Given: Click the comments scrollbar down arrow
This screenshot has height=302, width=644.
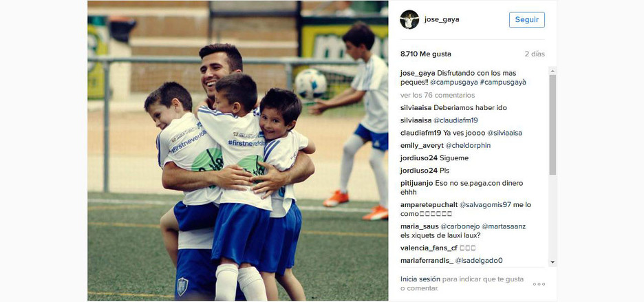Looking at the screenshot, I should (x=552, y=262).
